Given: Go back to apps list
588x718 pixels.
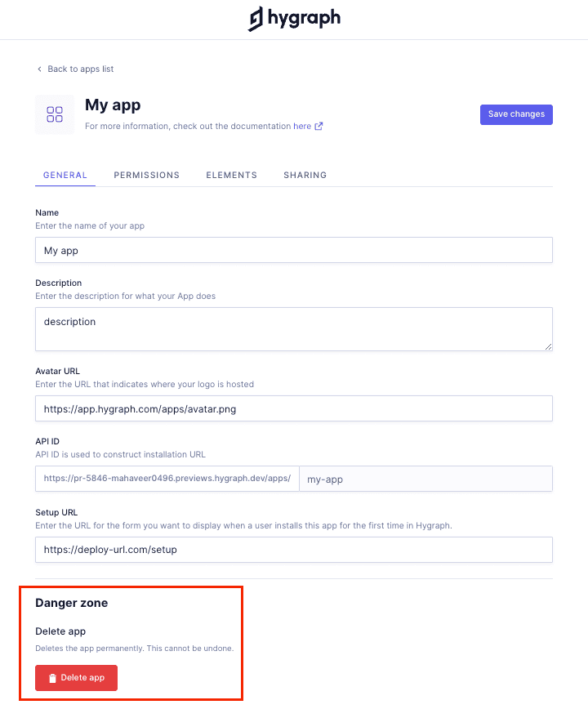Looking at the screenshot, I should click(x=80, y=69).
